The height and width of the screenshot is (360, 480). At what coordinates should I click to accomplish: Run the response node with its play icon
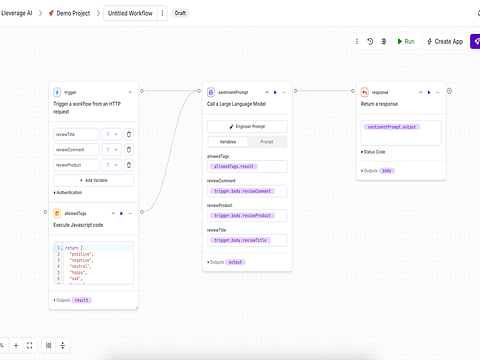pos(429,92)
